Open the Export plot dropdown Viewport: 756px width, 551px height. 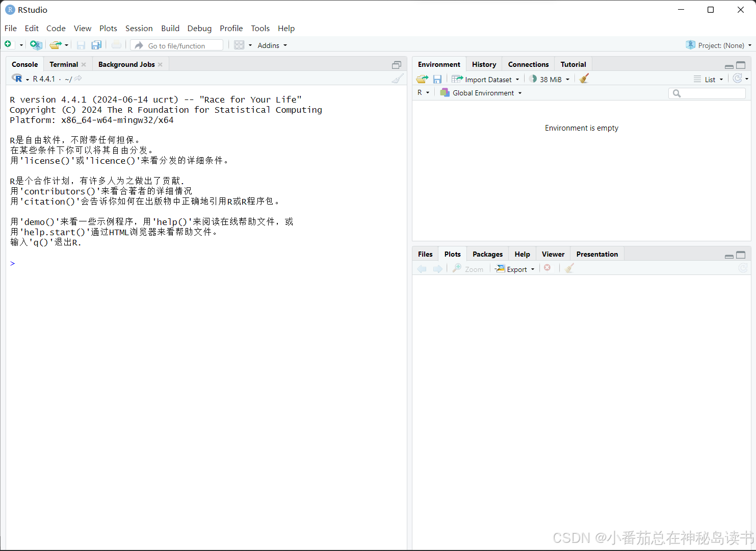[515, 269]
